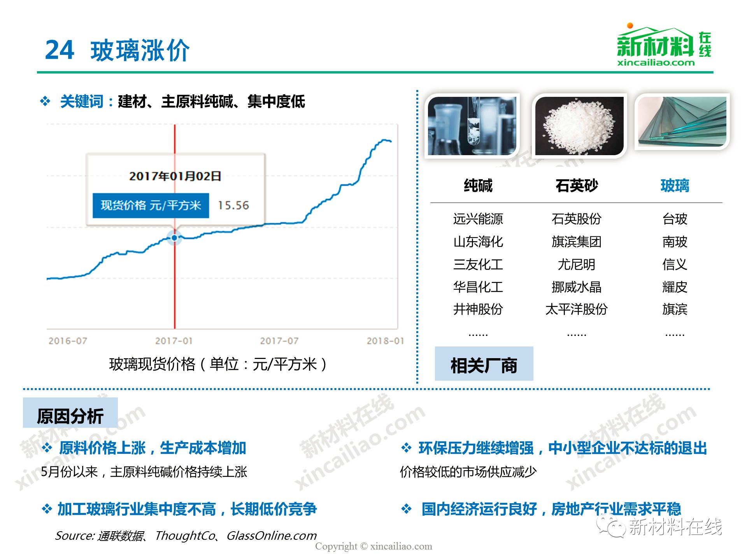
Task: Select the 石英砂 column header
Action: [577, 185]
